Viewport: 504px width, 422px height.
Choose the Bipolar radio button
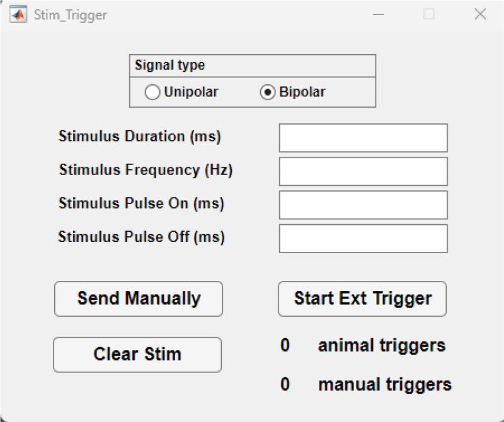268,93
